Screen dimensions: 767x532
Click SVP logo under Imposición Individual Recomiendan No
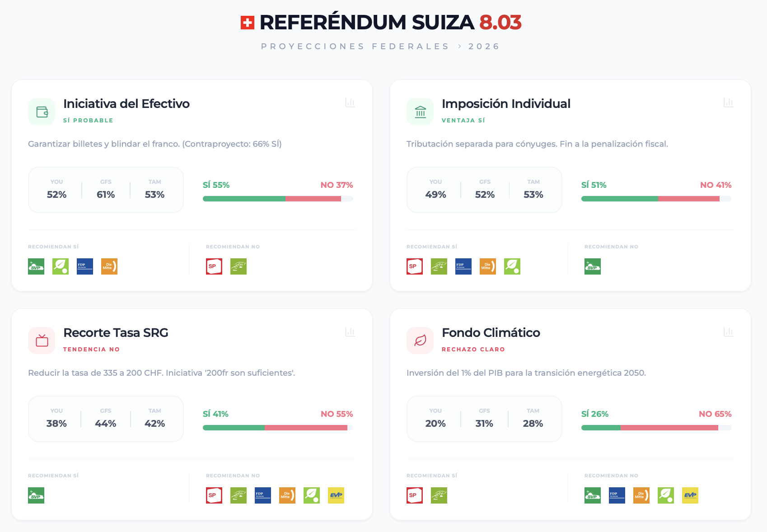[x=592, y=266]
